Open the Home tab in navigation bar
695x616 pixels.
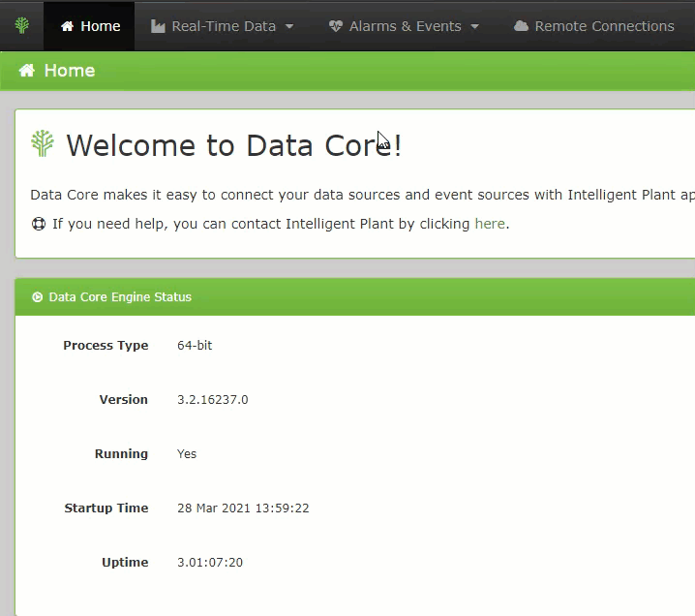[89, 26]
